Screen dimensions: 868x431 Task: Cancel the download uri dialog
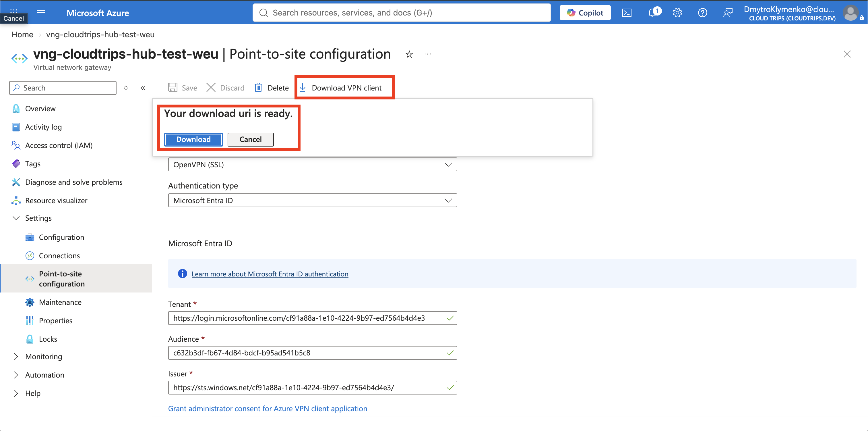pyautogui.click(x=250, y=139)
